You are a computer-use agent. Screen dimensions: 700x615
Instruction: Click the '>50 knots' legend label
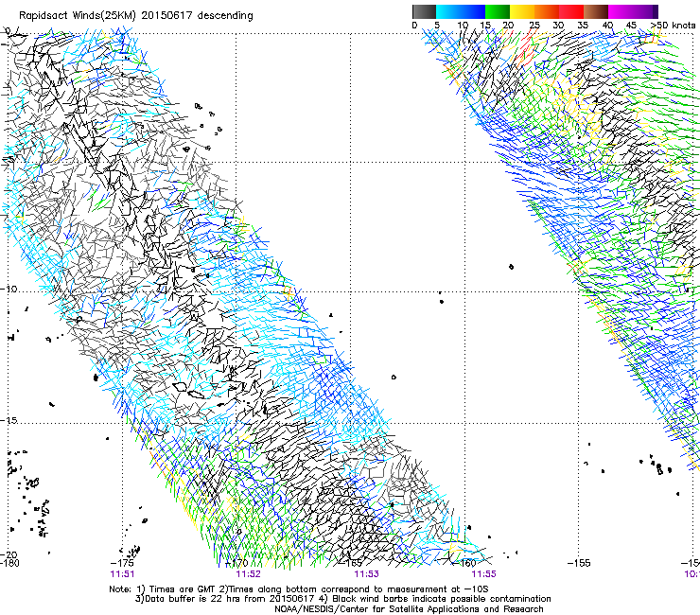pyautogui.click(x=674, y=25)
